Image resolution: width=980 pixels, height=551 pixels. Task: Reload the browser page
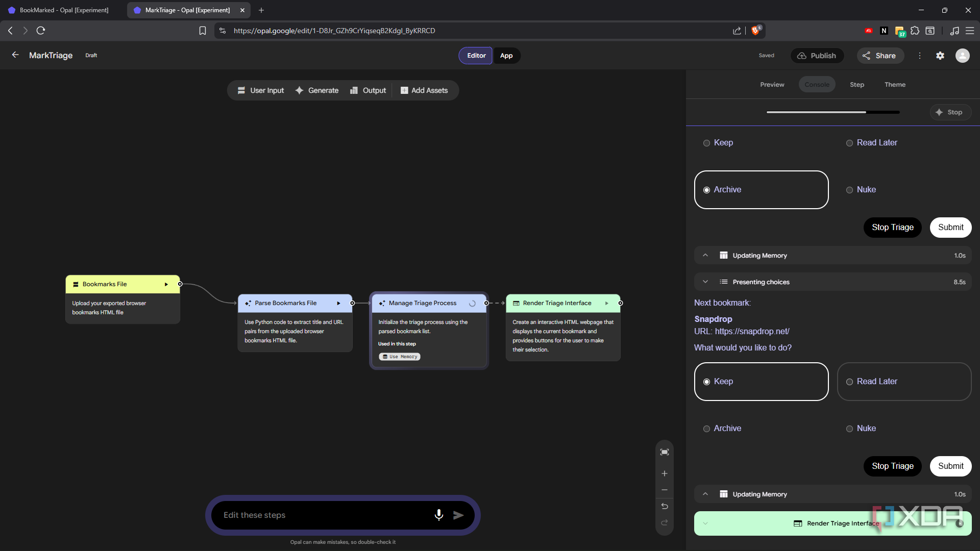point(41,31)
